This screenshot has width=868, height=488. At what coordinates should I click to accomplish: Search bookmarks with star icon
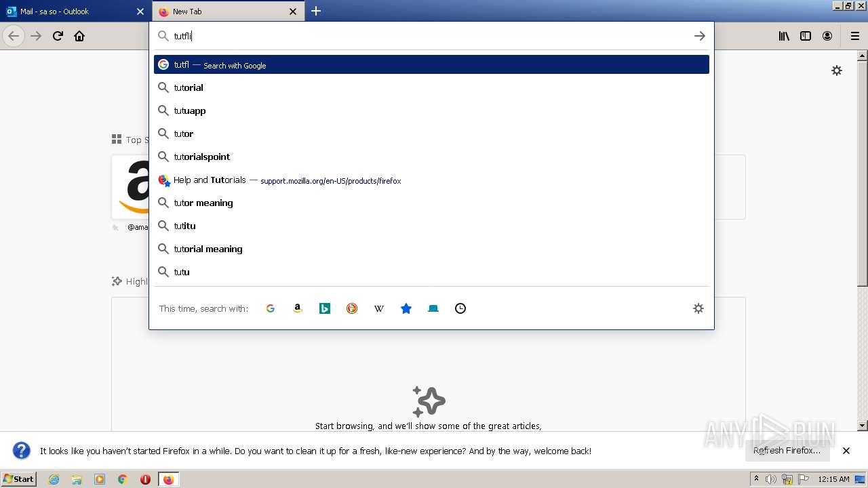[406, 308]
